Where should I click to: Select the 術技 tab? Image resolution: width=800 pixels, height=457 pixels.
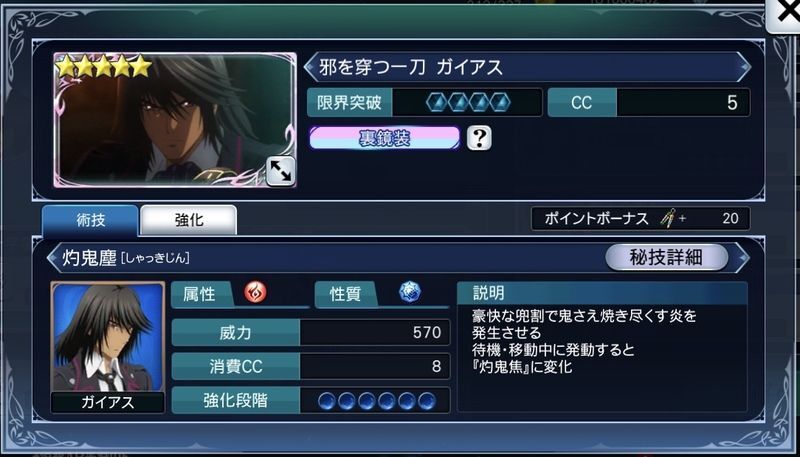tap(90, 220)
